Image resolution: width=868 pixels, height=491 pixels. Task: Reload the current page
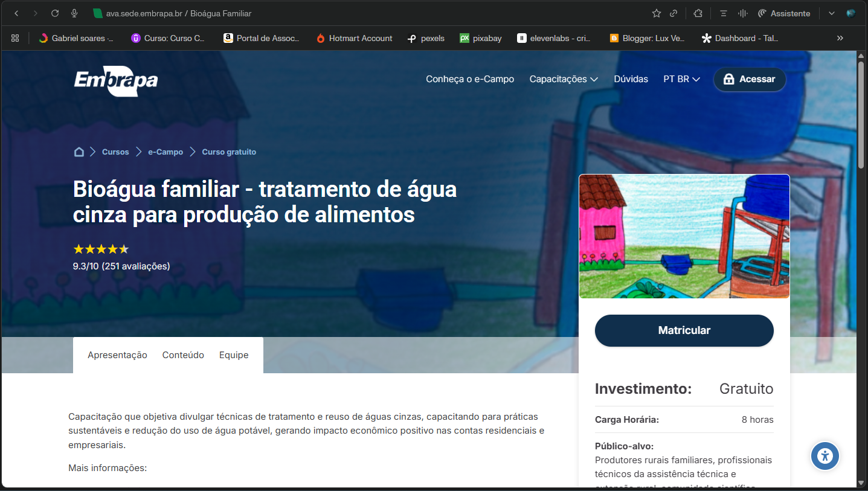point(54,13)
